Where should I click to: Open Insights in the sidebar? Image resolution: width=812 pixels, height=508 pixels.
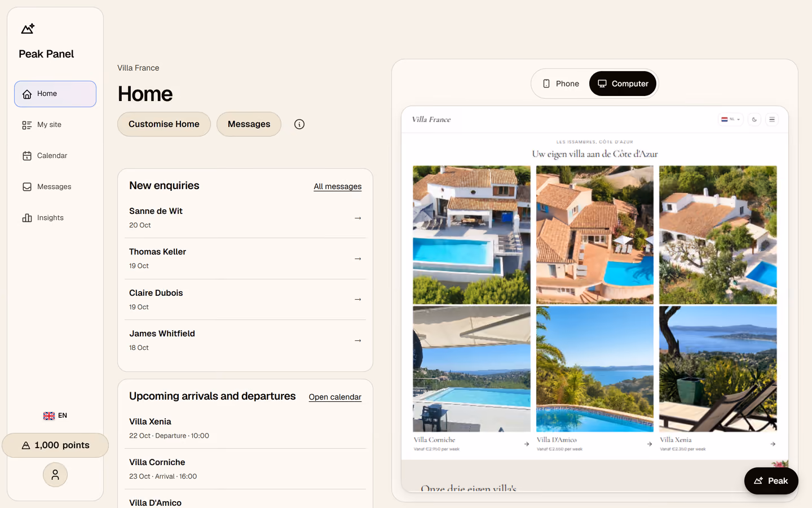click(x=55, y=218)
